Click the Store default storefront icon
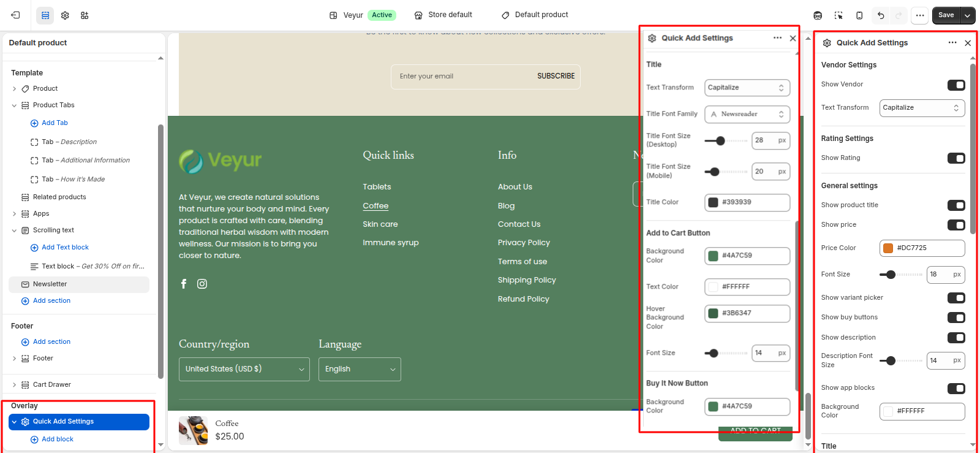 (418, 15)
